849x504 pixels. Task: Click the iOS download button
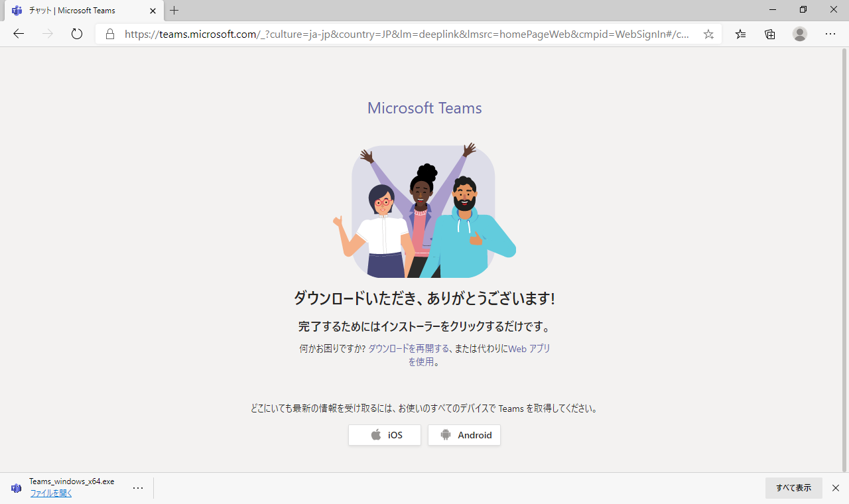(385, 435)
